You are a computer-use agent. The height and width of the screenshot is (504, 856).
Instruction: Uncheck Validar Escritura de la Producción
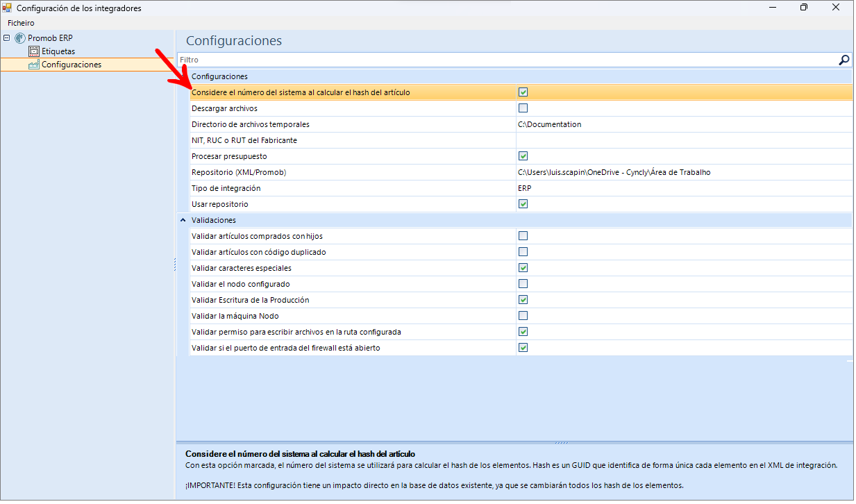click(523, 300)
